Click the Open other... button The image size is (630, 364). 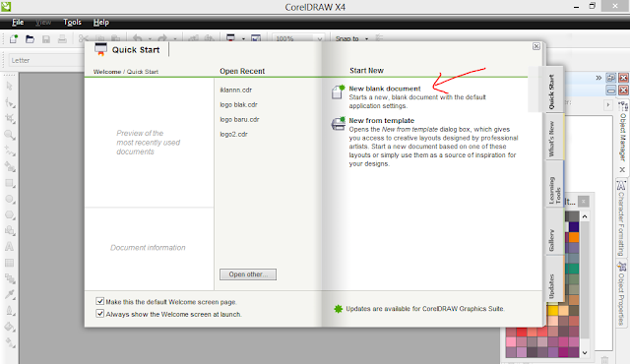click(248, 274)
